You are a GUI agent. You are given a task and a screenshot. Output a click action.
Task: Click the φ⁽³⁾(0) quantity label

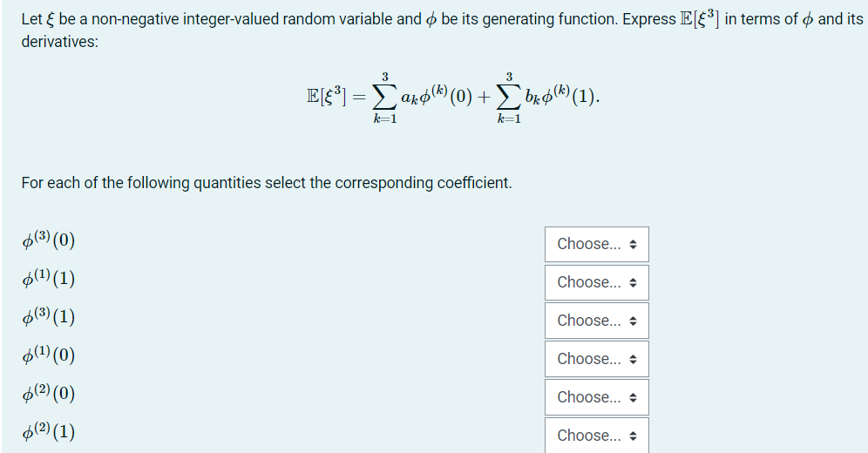coord(48,240)
